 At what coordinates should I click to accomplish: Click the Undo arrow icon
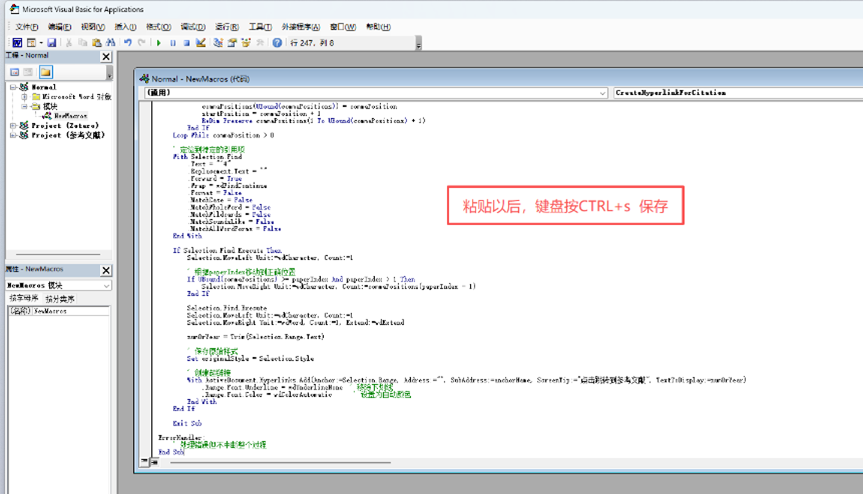128,43
